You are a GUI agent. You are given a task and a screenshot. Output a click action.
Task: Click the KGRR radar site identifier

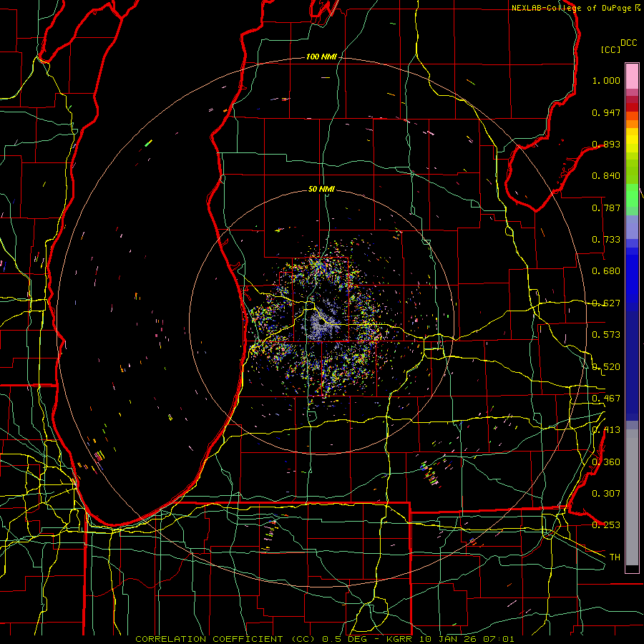(x=399, y=639)
